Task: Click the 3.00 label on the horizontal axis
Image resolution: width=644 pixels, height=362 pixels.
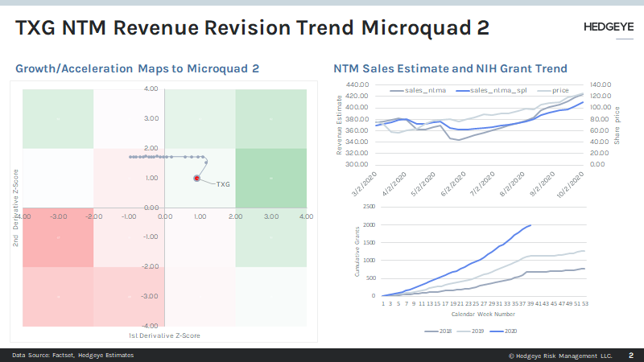Action: click(271, 216)
